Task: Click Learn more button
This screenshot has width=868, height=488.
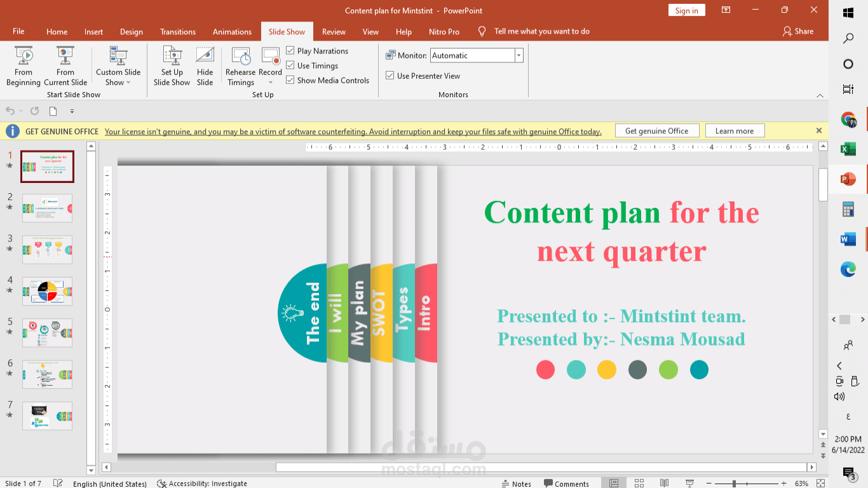Action: [735, 131]
